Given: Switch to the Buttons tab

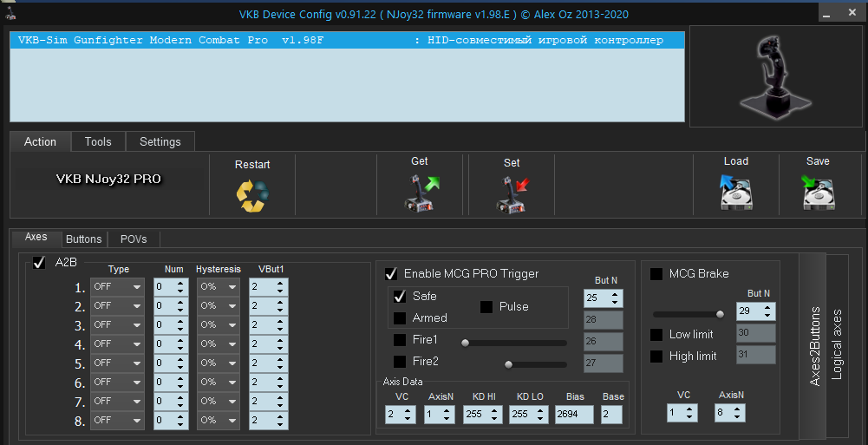Looking at the screenshot, I should coord(83,239).
